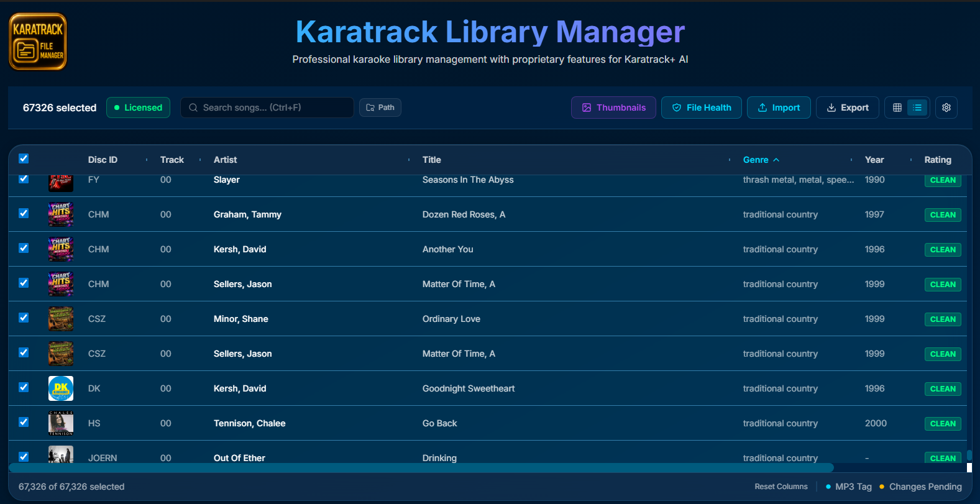The width and height of the screenshot is (980, 504).
Task: Click the Licensed status badge
Action: click(x=138, y=108)
